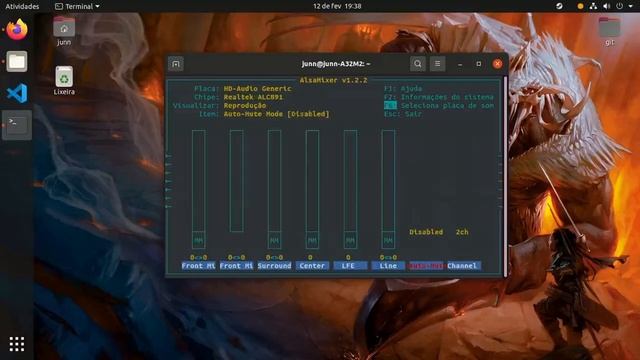Click the HD-Audio Generic card name

coord(258,89)
